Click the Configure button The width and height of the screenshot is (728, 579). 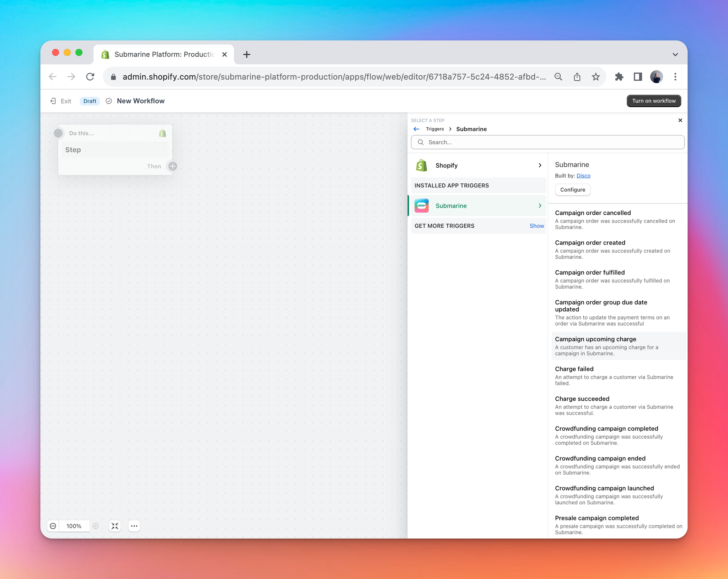coord(573,190)
